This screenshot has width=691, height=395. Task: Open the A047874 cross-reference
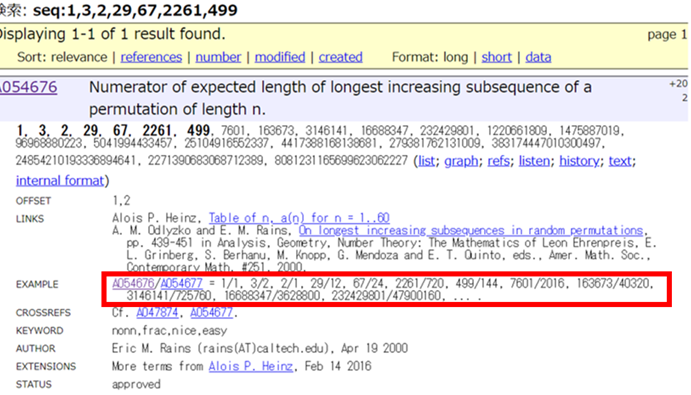(x=157, y=313)
